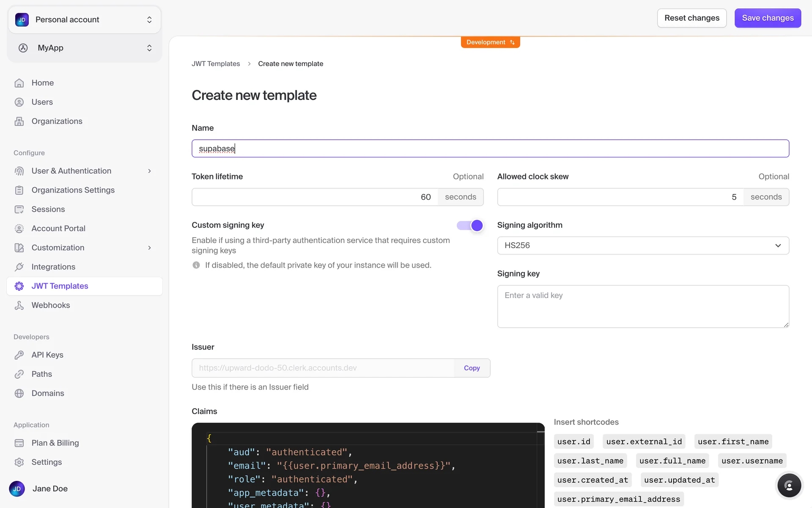Navigate to JWT Templates breadcrumb link

coord(216,64)
